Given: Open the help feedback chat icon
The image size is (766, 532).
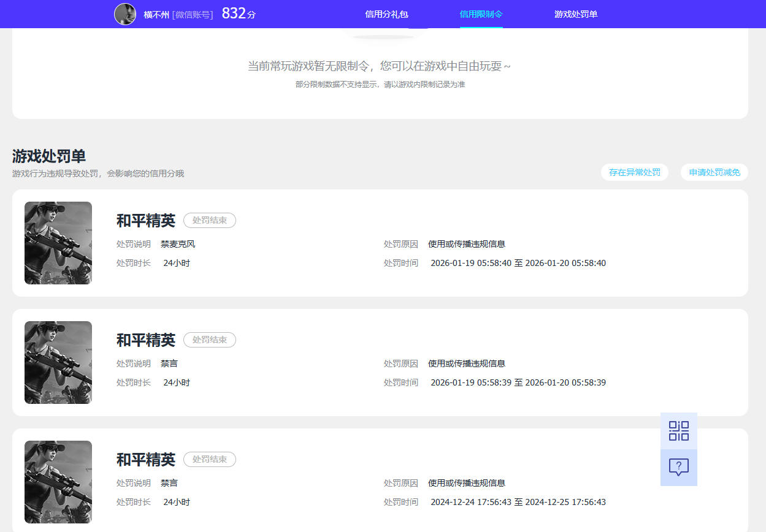Looking at the screenshot, I should tap(679, 468).
